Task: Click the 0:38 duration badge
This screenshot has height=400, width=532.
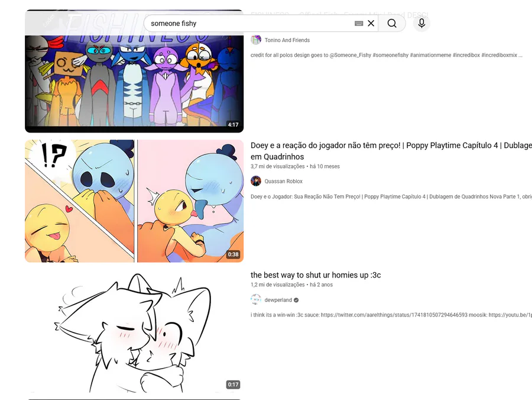Action: tap(233, 254)
